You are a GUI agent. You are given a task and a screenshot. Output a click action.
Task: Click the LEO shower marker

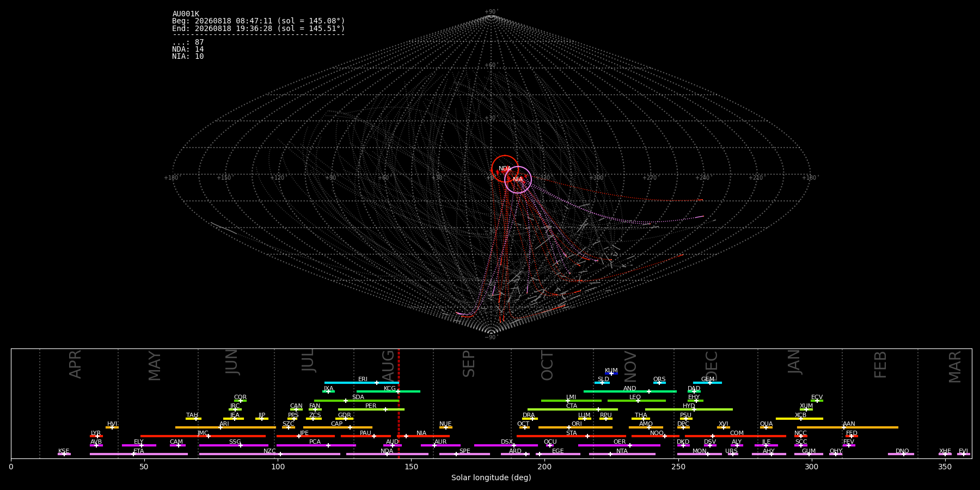[x=638, y=401]
